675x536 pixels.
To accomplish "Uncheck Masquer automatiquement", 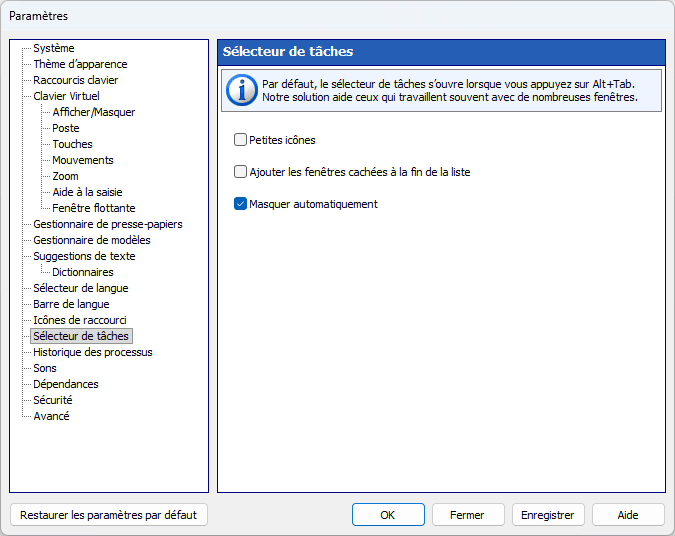I will point(240,204).
